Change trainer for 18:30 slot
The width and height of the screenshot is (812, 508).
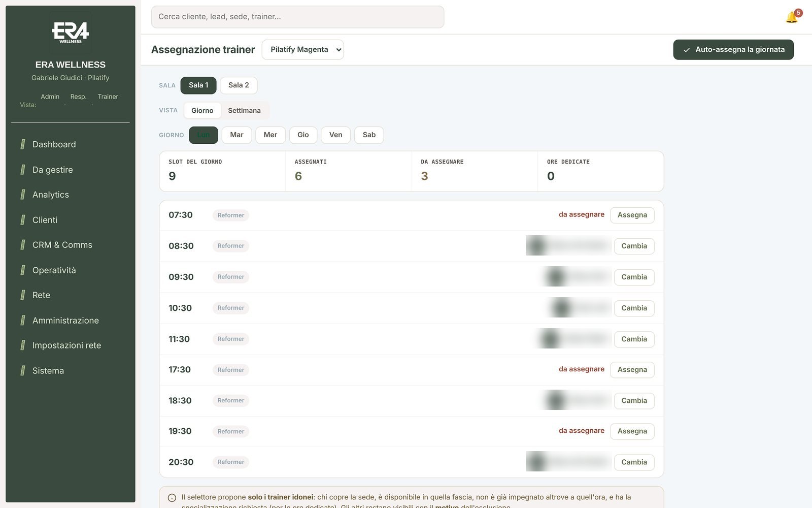pos(634,401)
